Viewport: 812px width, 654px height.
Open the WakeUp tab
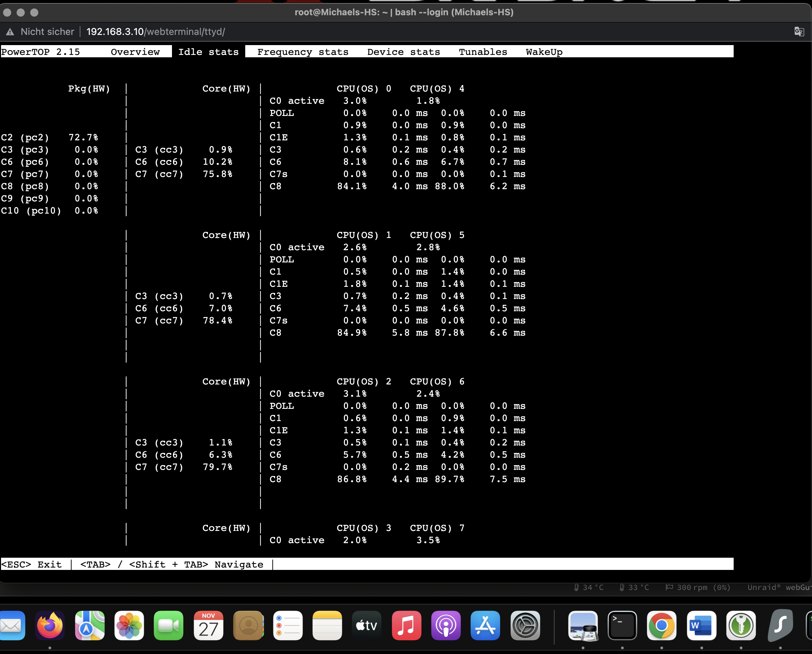tap(544, 52)
